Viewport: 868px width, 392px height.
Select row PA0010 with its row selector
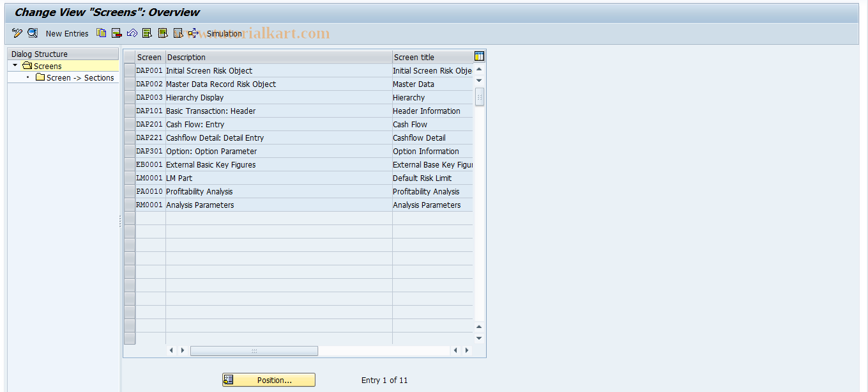pyautogui.click(x=130, y=191)
